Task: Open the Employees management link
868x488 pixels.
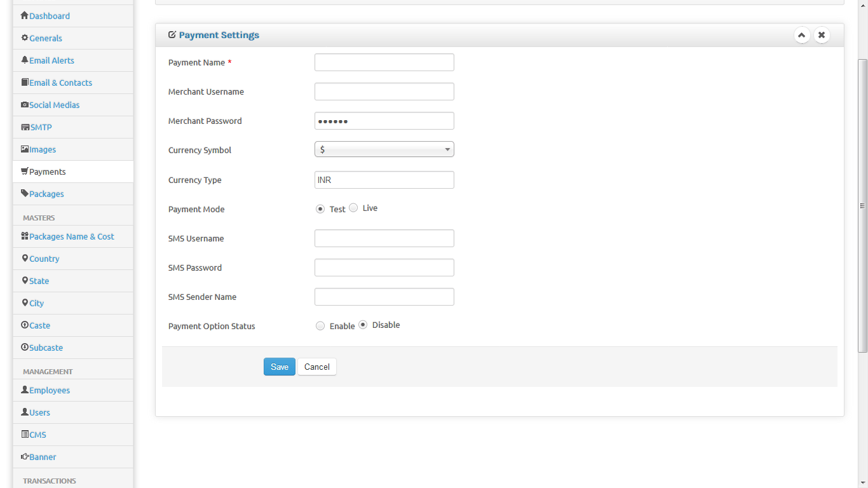Action: click(50, 390)
